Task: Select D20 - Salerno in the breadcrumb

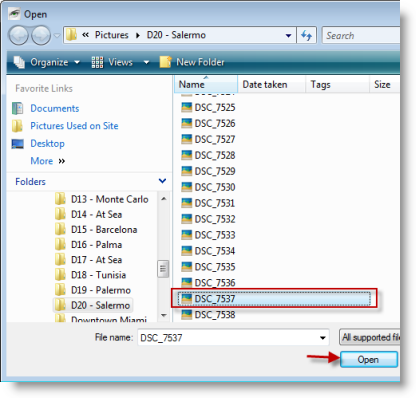Action: click(176, 35)
